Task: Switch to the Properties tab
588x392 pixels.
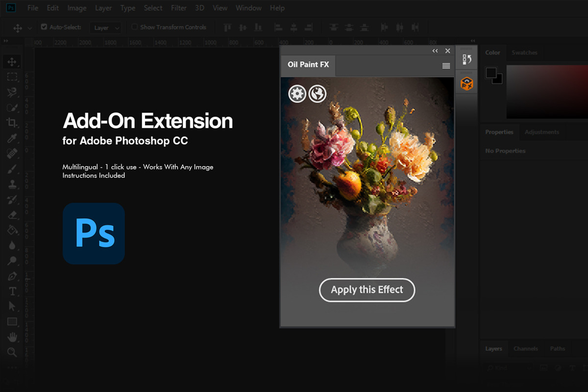Action: pos(499,132)
